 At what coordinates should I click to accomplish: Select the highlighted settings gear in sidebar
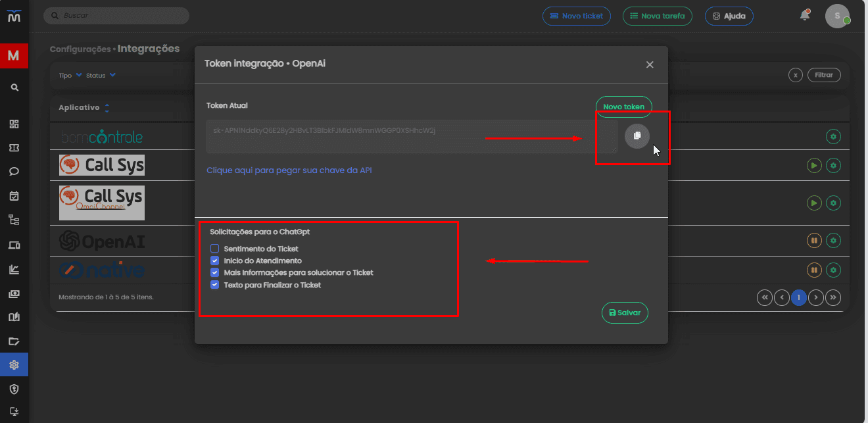[14, 364]
